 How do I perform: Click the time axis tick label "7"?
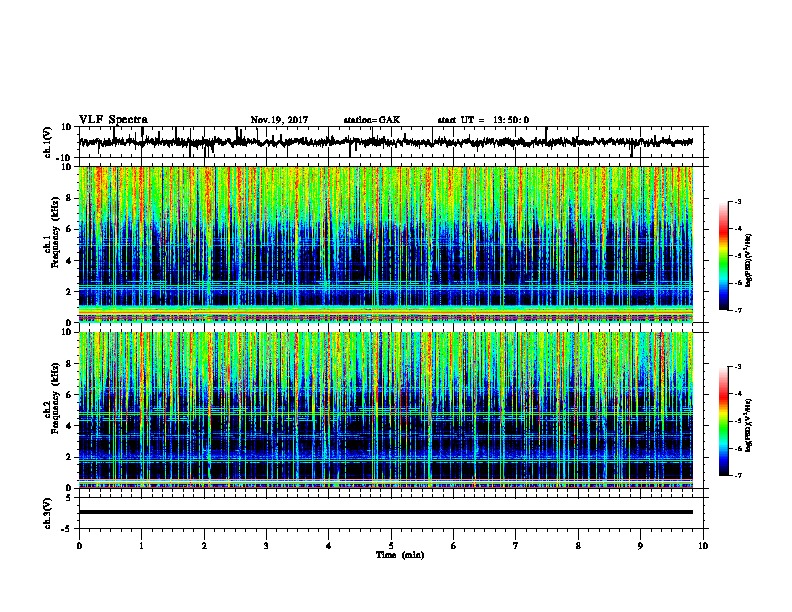coord(516,546)
